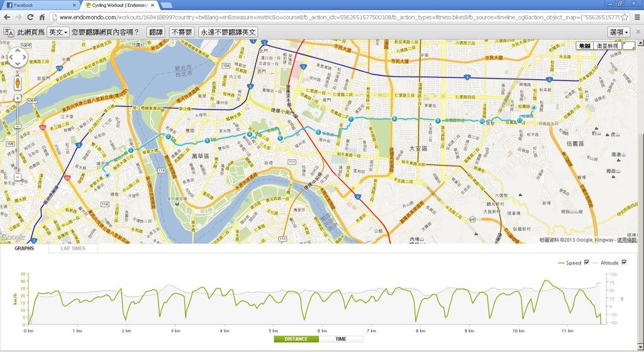This screenshot has width=644, height=352.
Task: Click route kilometer marker 3
Action: pos(208,140)
